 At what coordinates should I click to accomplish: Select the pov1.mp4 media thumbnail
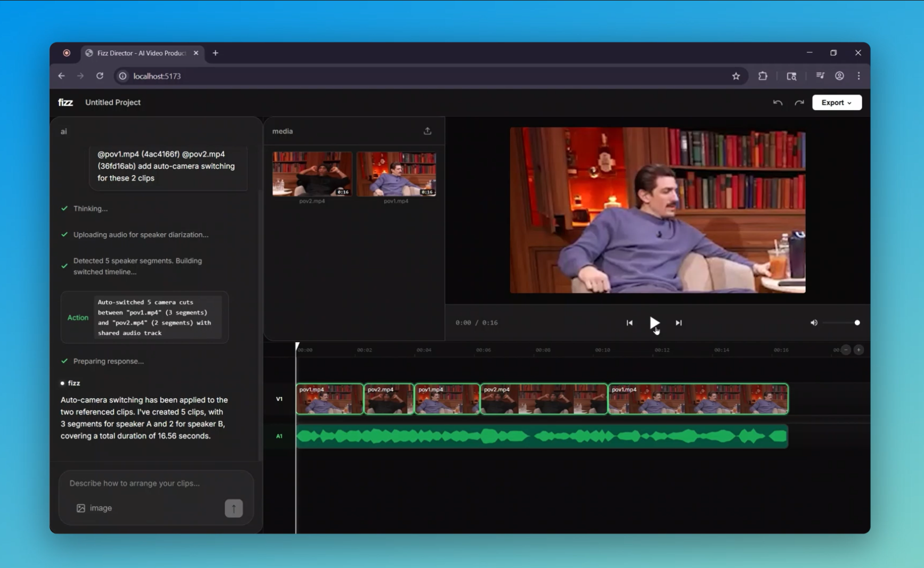(396, 174)
